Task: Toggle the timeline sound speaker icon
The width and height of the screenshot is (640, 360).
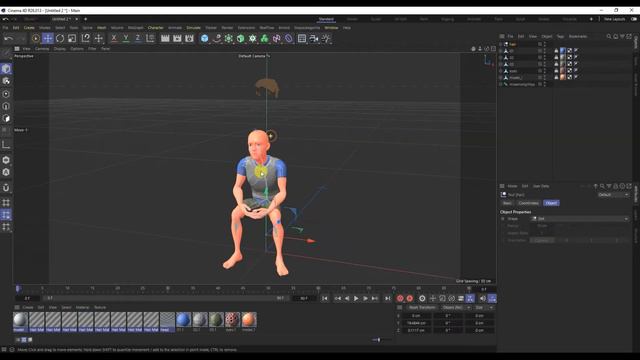Action: [482, 298]
